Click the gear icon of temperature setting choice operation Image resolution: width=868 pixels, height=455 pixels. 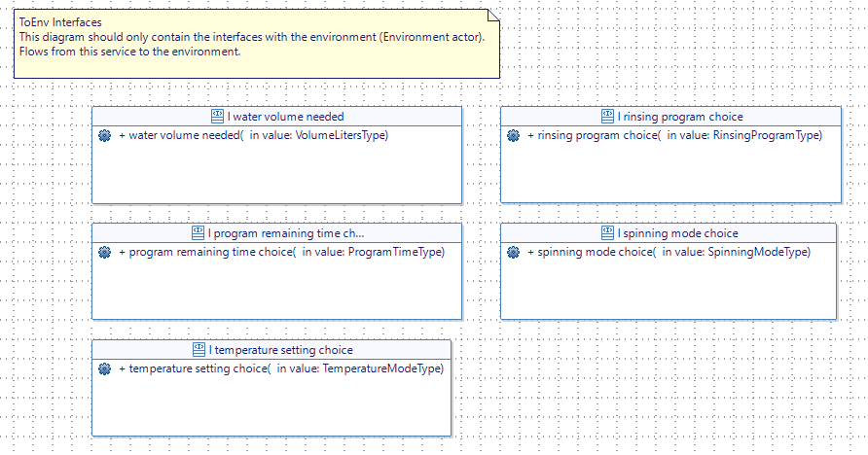click(x=105, y=368)
